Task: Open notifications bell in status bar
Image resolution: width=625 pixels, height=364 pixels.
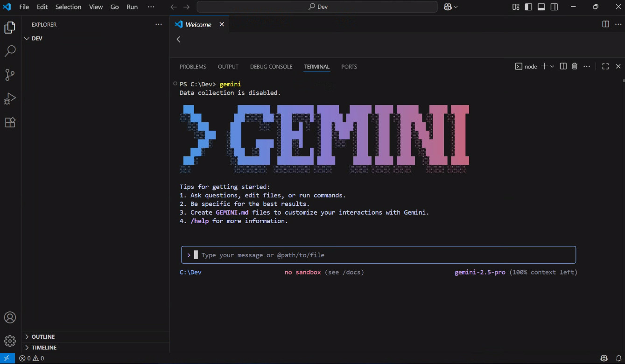Action: (x=618, y=358)
